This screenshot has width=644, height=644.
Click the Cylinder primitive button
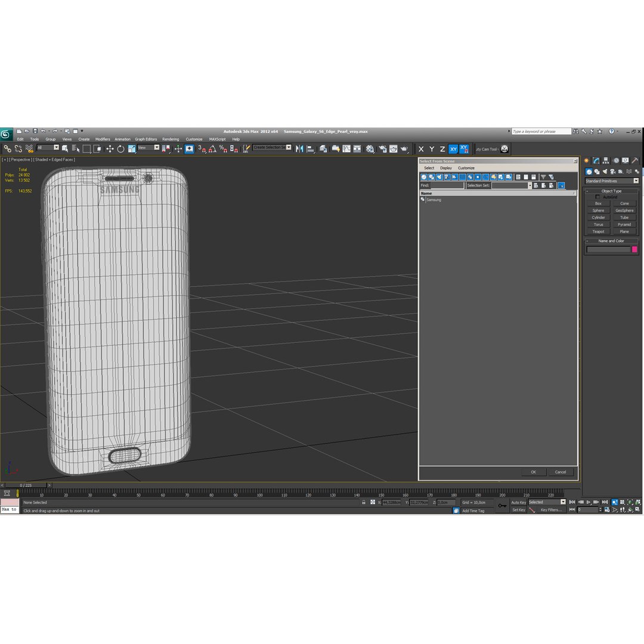pyautogui.click(x=598, y=217)
